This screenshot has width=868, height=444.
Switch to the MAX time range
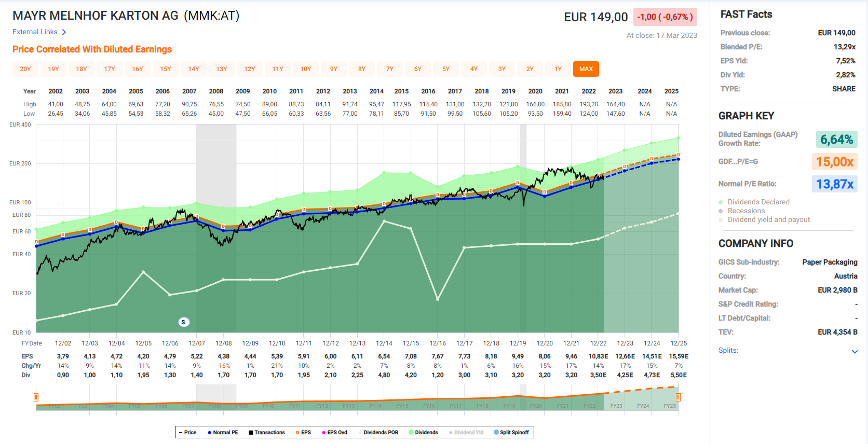(586, 69)
